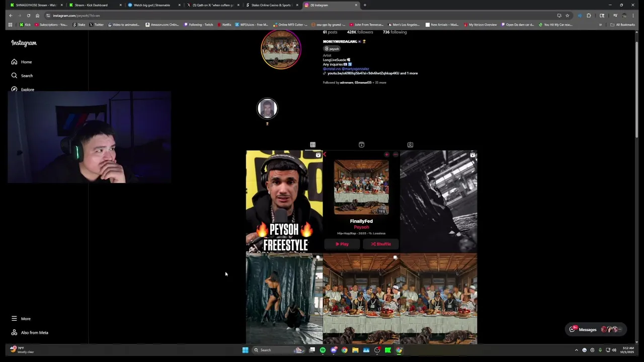This screenshot has width=644, height=362.
Task: Open the youtu.be link in bio
Action: (x=372, y=73)
